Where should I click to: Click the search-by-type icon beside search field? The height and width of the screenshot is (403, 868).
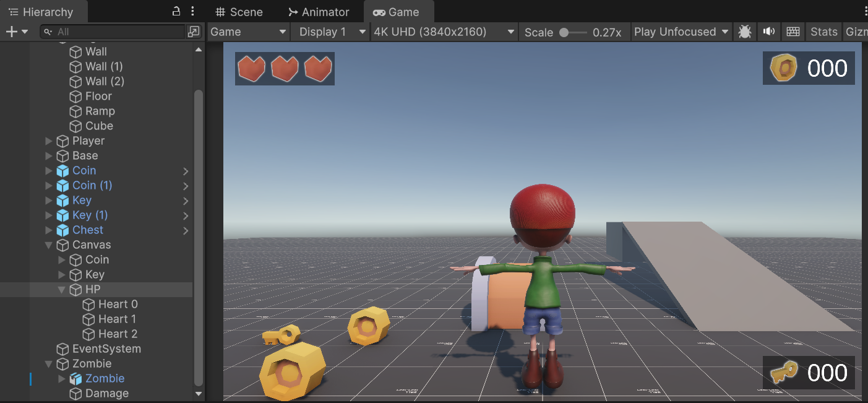(194, 32)
